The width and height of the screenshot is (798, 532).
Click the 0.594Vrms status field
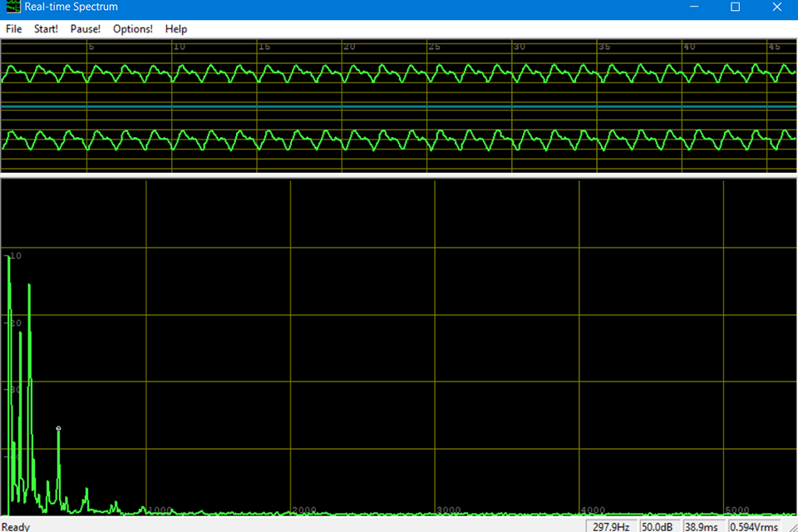[x=754, y=526]
